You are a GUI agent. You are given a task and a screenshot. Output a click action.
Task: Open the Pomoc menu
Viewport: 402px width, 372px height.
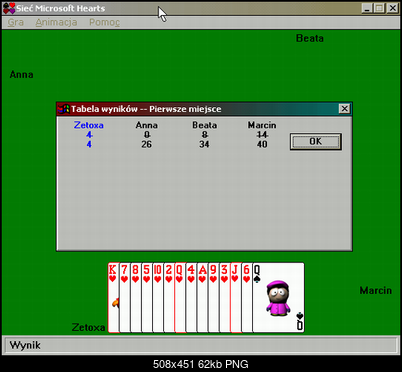tap(104, 22)
